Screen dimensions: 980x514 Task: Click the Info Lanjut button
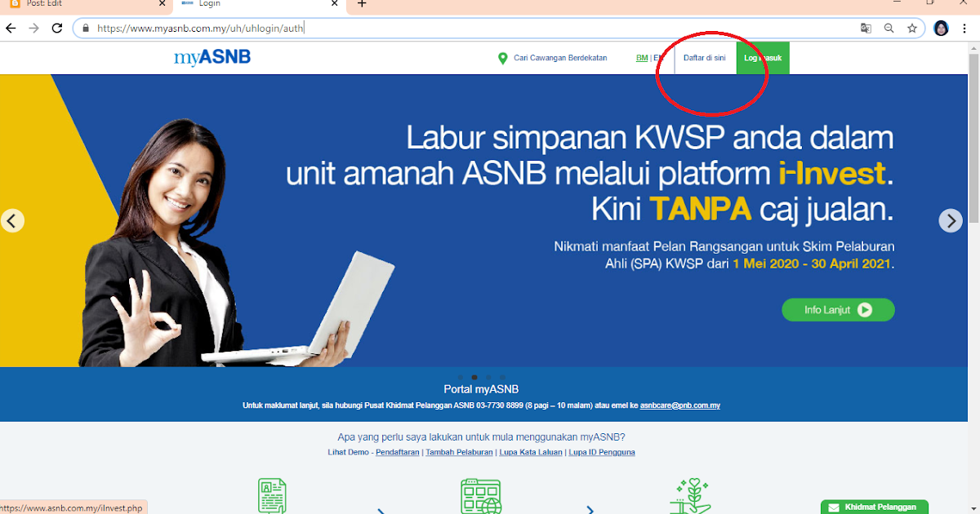point(838,309)
